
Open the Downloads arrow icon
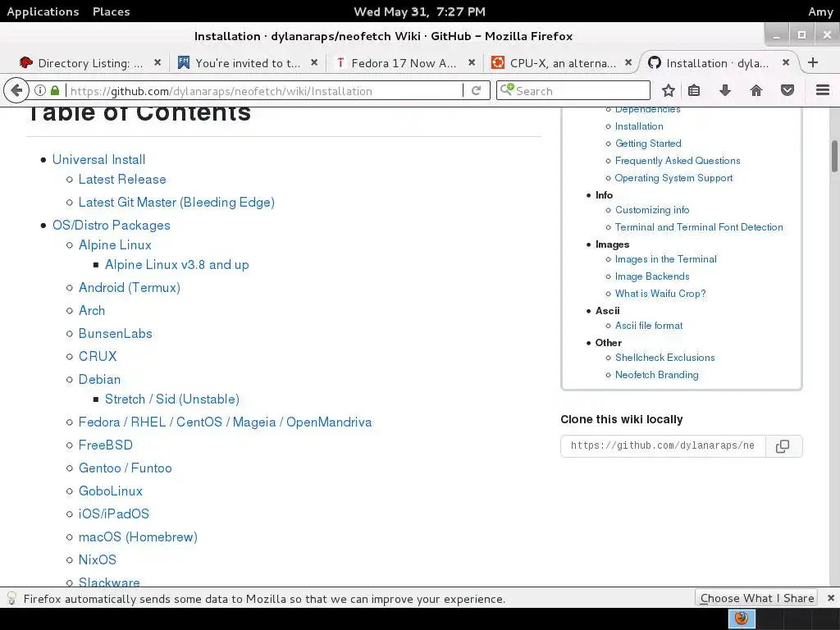[725, 90]
